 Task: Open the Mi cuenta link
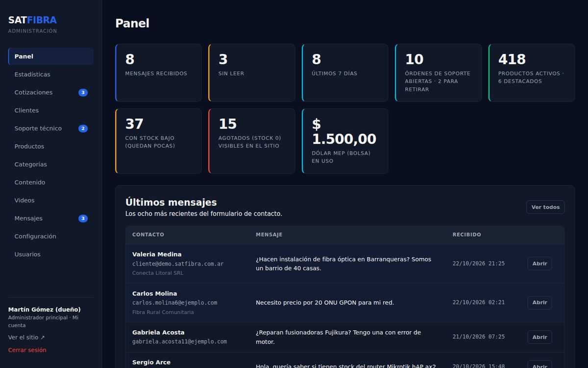coord(43,321)
